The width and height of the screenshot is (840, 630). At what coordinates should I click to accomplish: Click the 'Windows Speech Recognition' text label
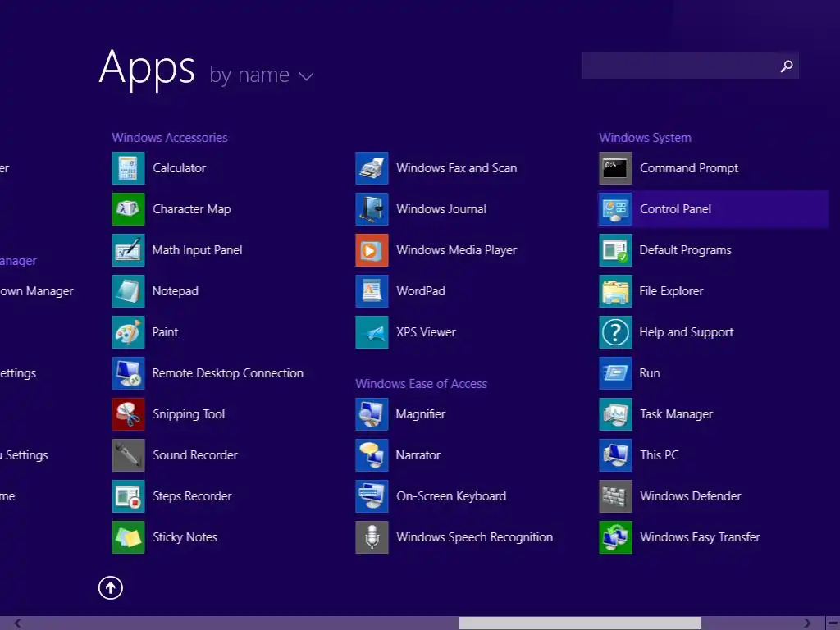click(x=474, y=537)
